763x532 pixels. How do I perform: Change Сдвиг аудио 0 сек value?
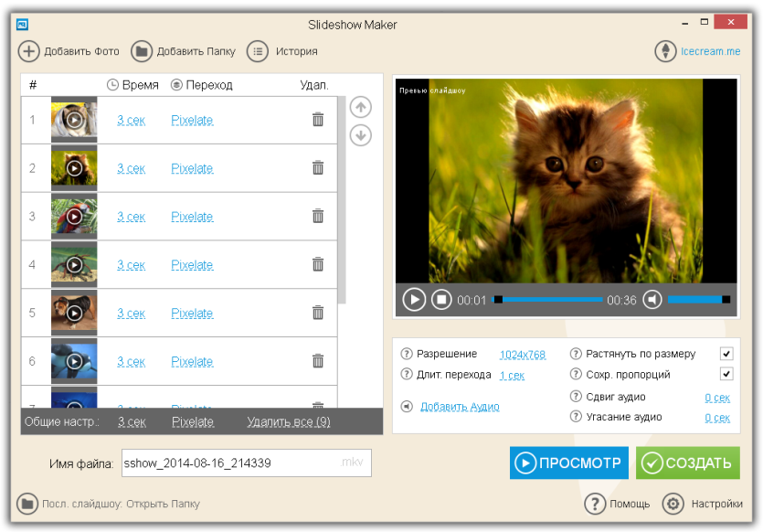tap(717, 398)
